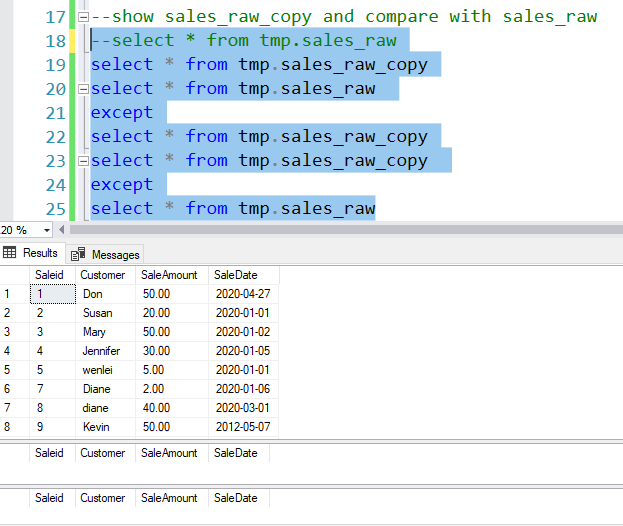Select the Saleid column header in first grid

(x=52, y=275)
